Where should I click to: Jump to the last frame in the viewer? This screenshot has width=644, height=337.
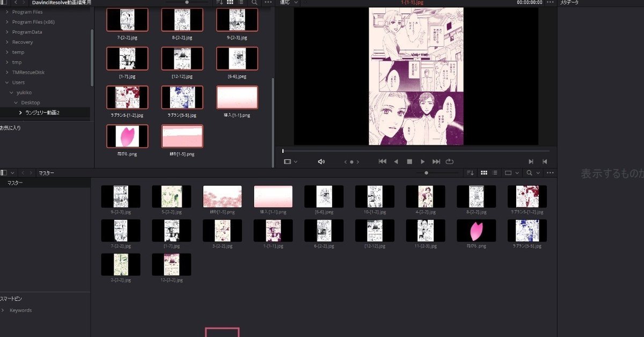(x=436, y=162)
